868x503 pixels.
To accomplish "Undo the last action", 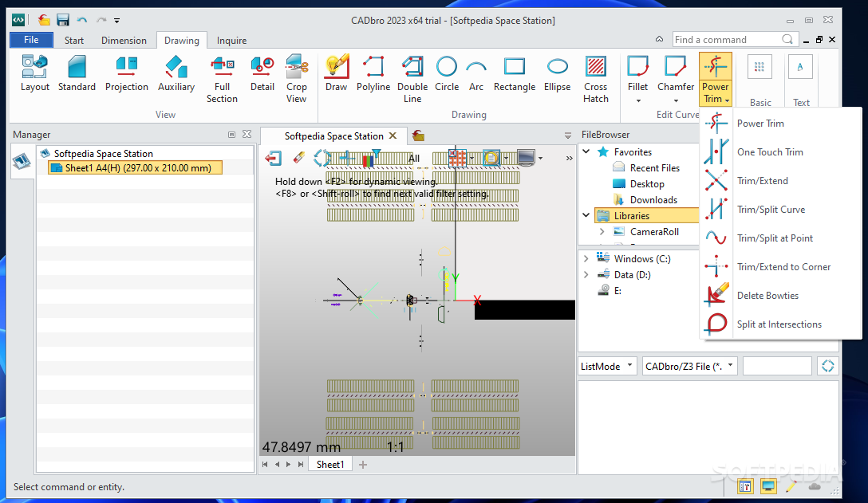I will tap(82, 20).
